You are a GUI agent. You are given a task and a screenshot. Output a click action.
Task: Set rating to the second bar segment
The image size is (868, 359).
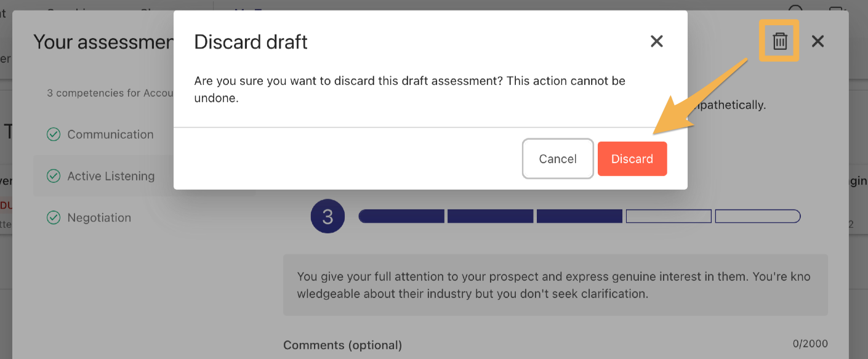[490, 216]
